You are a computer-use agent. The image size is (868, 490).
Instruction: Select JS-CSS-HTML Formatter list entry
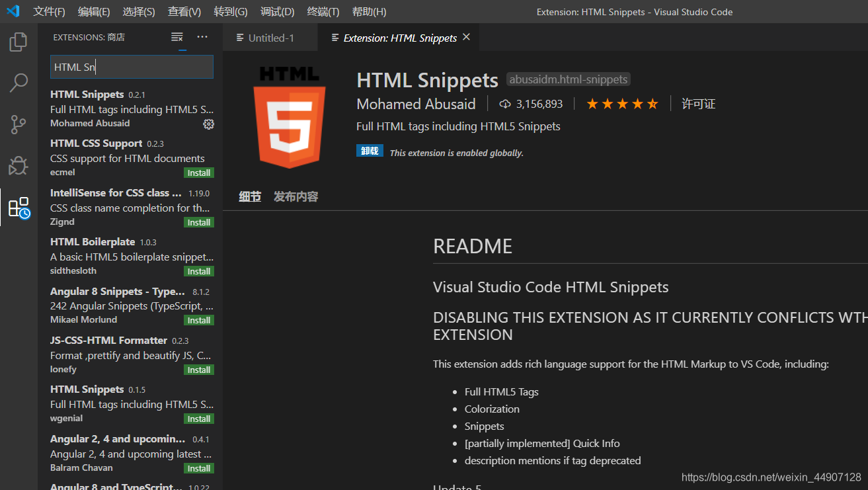tap(130, 354)
